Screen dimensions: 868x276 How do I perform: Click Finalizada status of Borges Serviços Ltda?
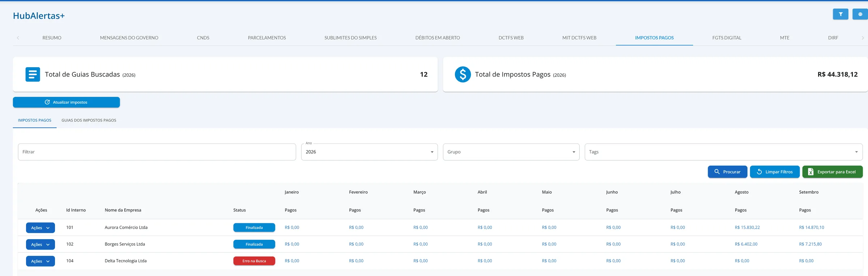click(254, 244)
